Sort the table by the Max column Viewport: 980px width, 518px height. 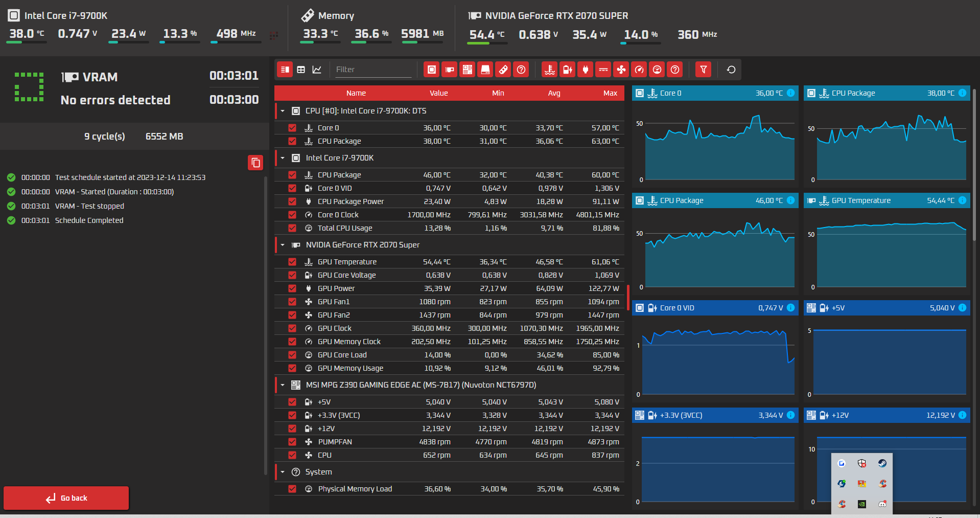(610, 93)
